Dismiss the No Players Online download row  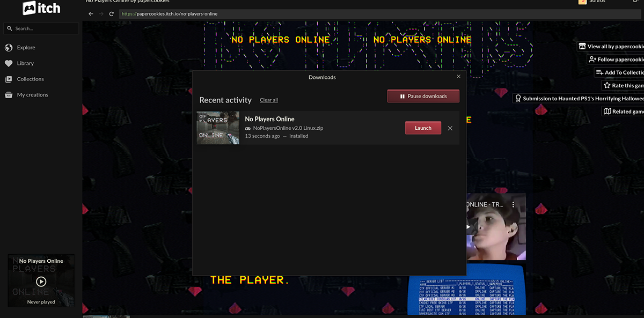point(450,128)
